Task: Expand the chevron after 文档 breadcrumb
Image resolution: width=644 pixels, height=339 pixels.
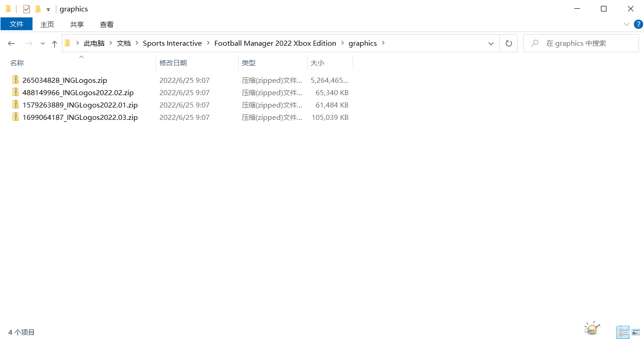Action: tap(136, 43)
